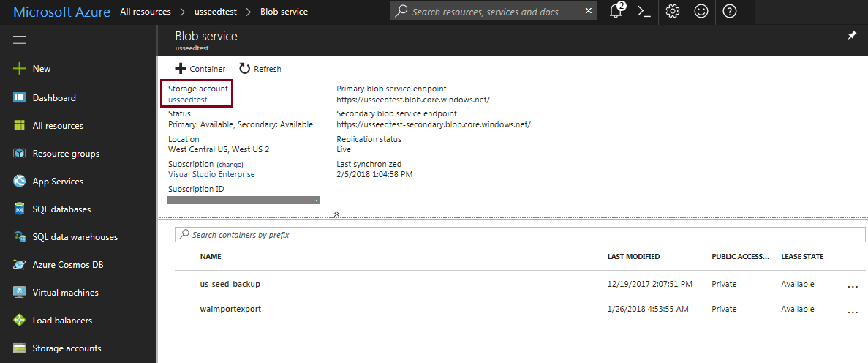Viewport: 868px width, 363px height.
Task: Pin the Blob service blade
Action: click(x=852, y=36)
